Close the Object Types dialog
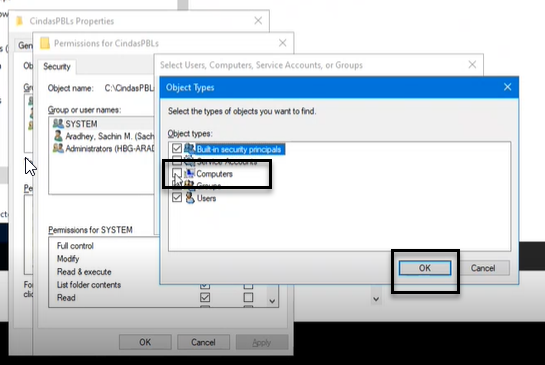This screenshot has width=545, height=365. [x=507, y=87]
